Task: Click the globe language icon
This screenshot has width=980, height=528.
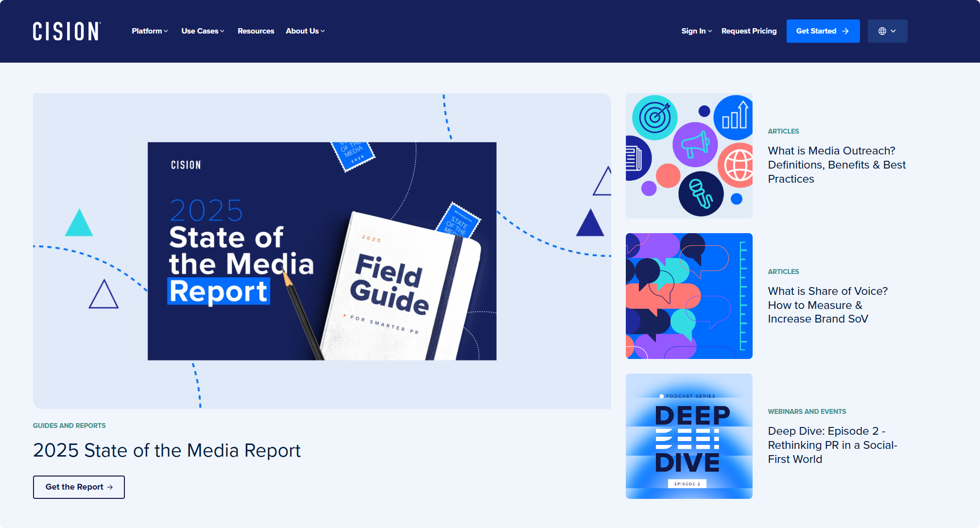Action: coord(882,31)
